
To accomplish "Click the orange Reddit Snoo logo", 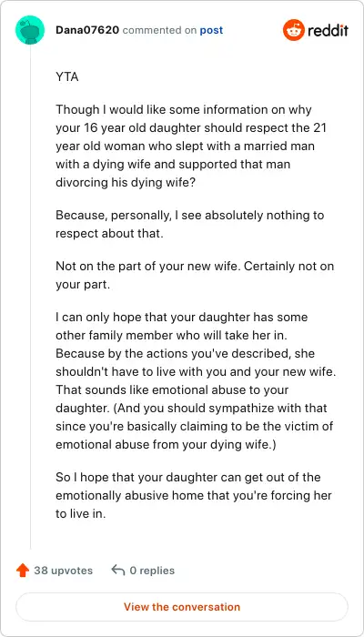I will (293, 30).
